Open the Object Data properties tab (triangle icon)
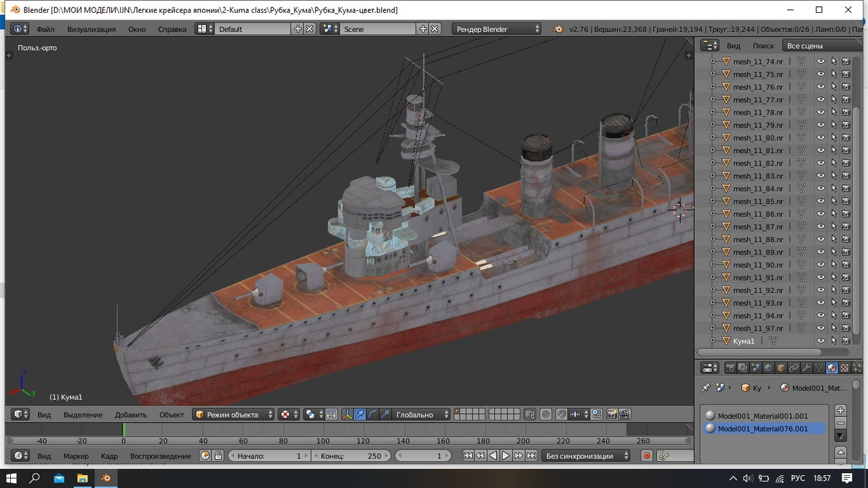 (818, 368)
